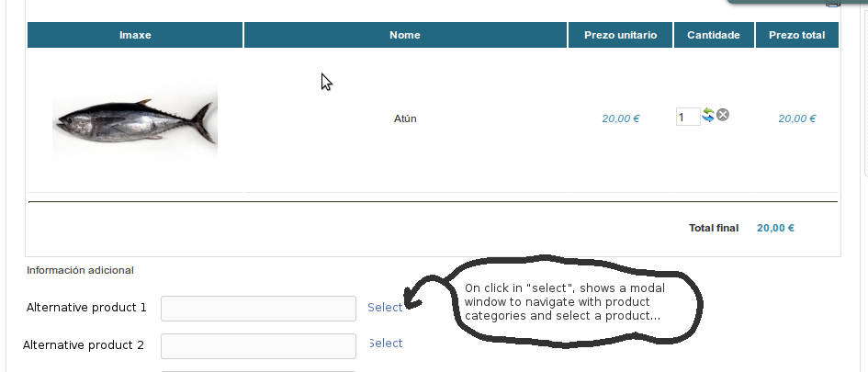Click the Imaxe column header

(135, 36)
